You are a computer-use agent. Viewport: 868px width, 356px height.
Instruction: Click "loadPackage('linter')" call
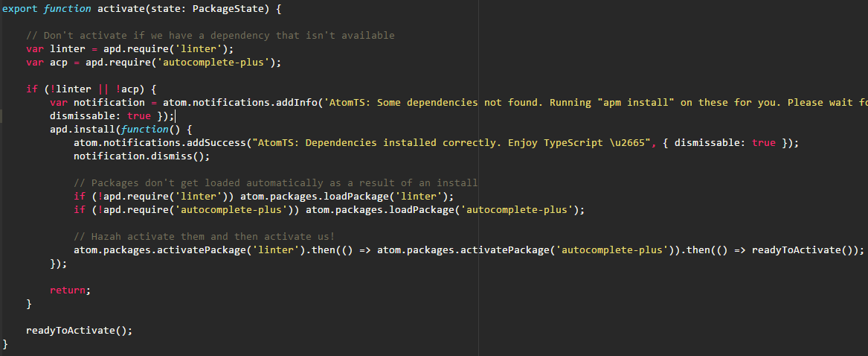pos(388,197)
